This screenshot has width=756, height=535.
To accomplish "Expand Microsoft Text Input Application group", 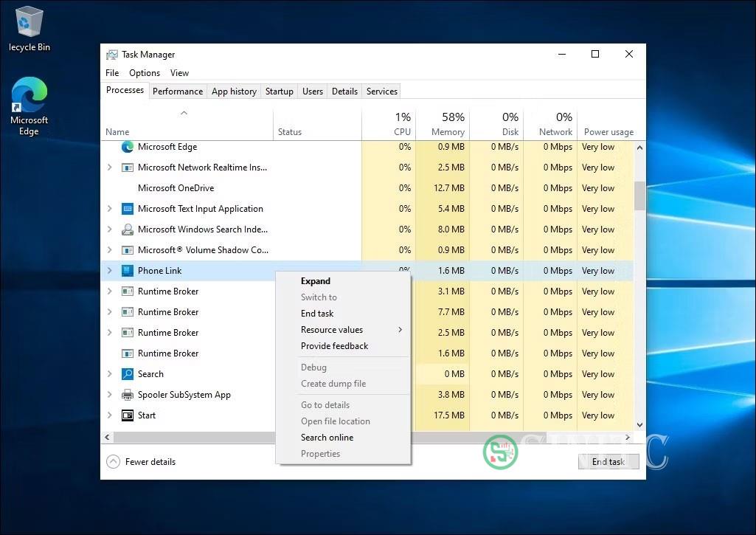I will tap(109, 209).
